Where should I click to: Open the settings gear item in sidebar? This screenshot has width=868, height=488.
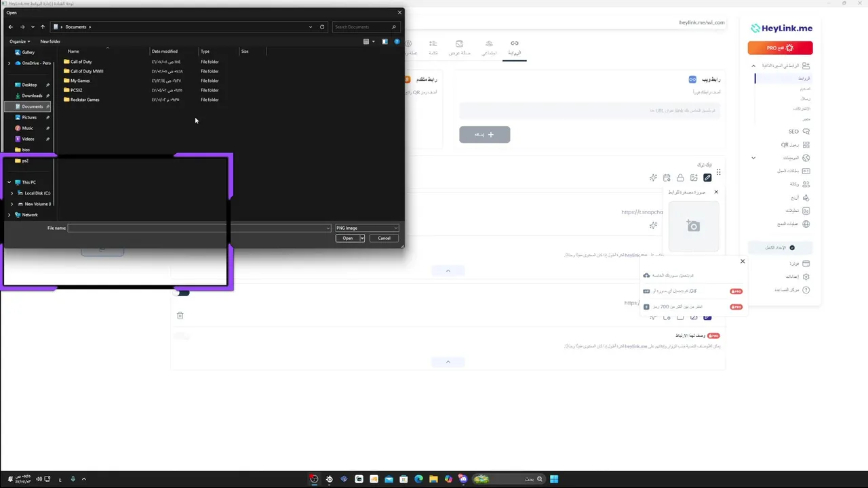coord(797,277)
